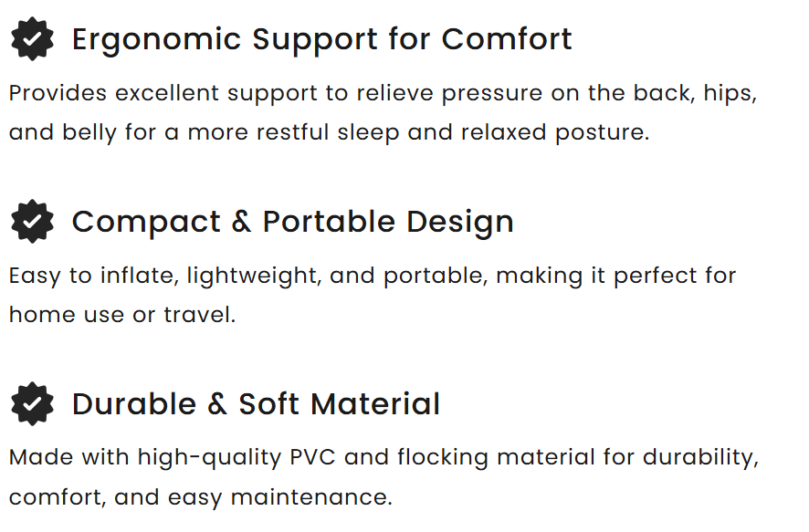Click the word 'PVC' in the material description
The image size is (809, 532).
click(x=312, y=457)
